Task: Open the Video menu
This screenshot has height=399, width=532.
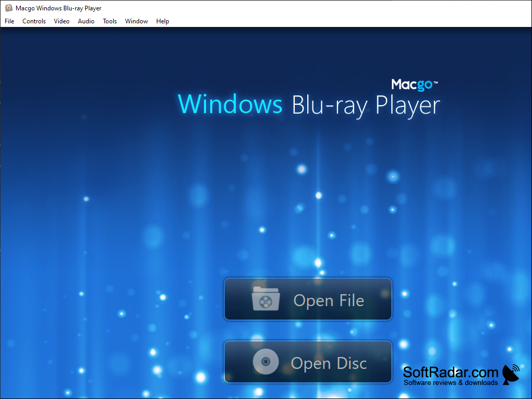Action: click(61, 21)
